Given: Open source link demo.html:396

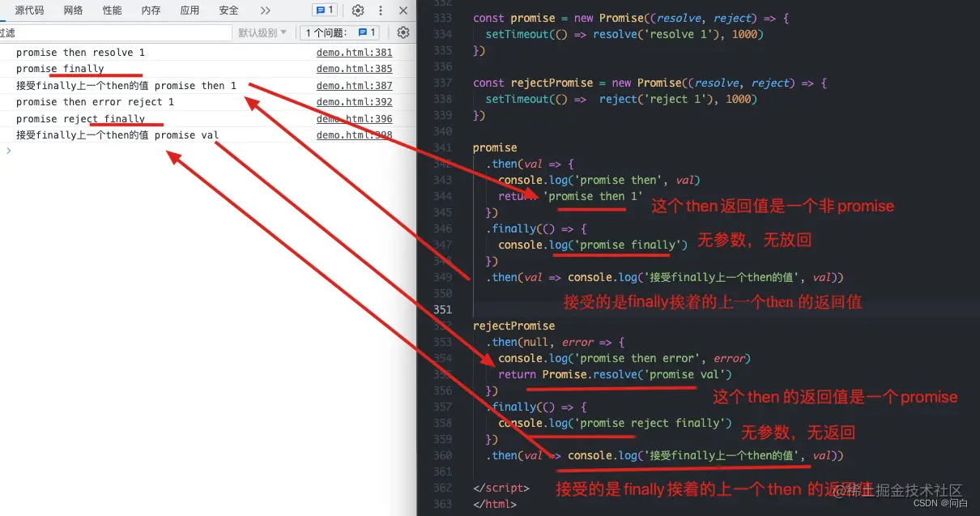Looking at the screenshot, I should [354, 119].
